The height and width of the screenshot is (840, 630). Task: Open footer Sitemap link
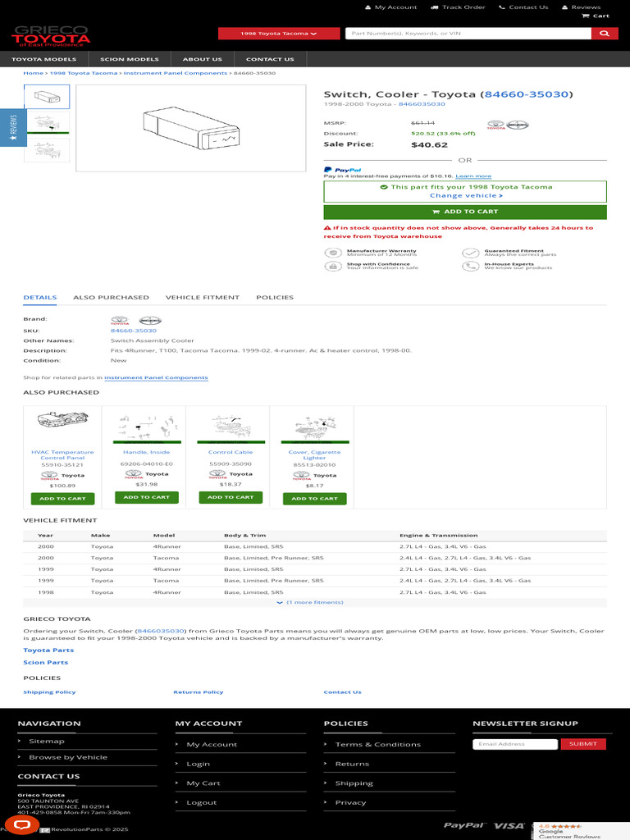(x=47, y=742)
